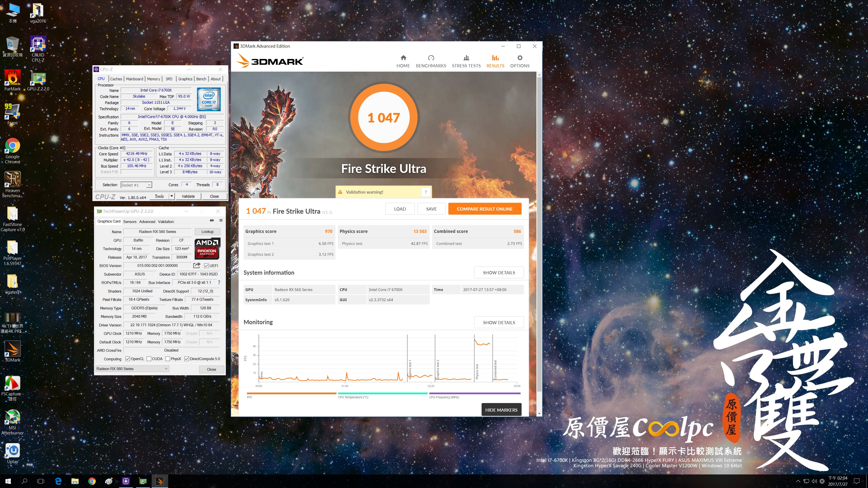Open Fraps desktop icon
868x488 pixels.
point(12,114)
